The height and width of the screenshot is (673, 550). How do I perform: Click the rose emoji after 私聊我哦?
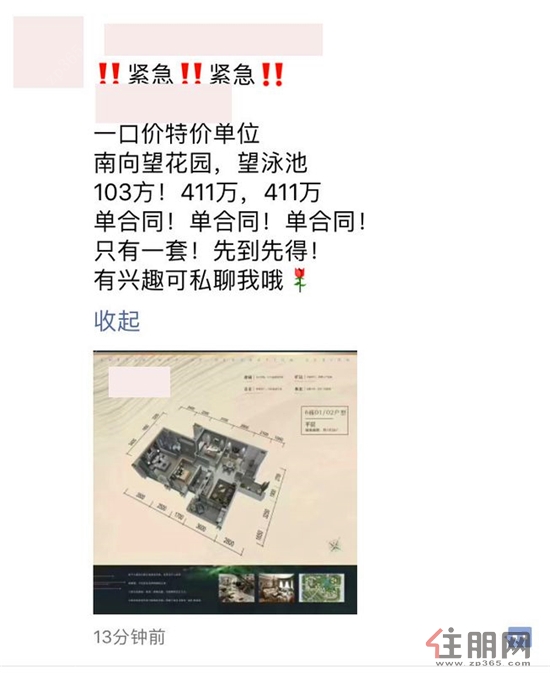[x=300, y=279]
